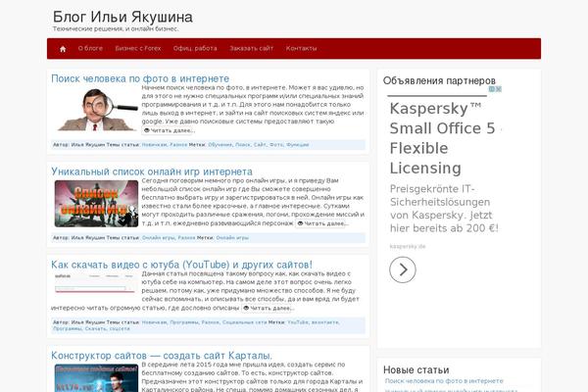Select the 'Поиск' tag in the first post
Screen dimensions: 588x392
tap(243, 145)
